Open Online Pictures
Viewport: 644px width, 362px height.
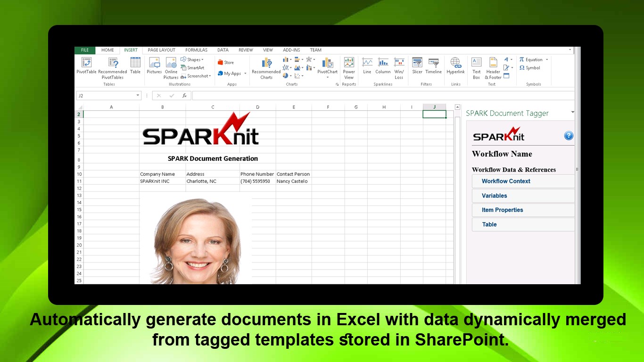pos(171,68)
